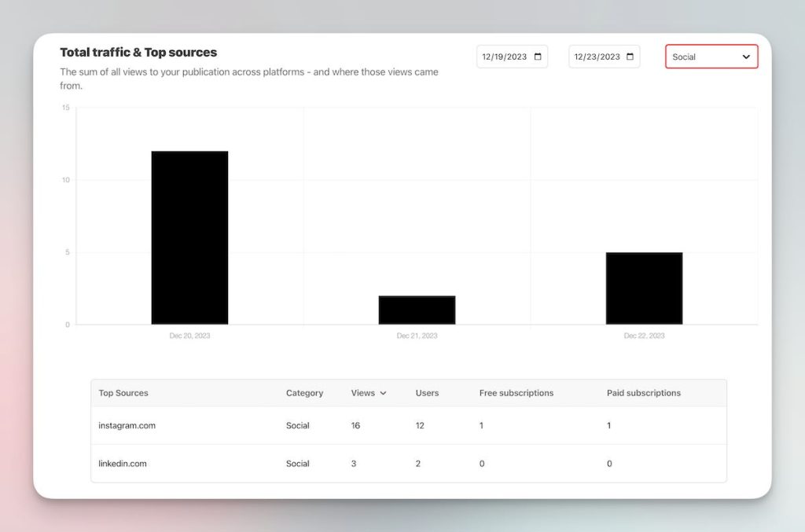Image resolution: width=805 pixels, height=532 pixels.
Task: Click the Dec 20, 2023 bar
Action: tap(189, 237)
